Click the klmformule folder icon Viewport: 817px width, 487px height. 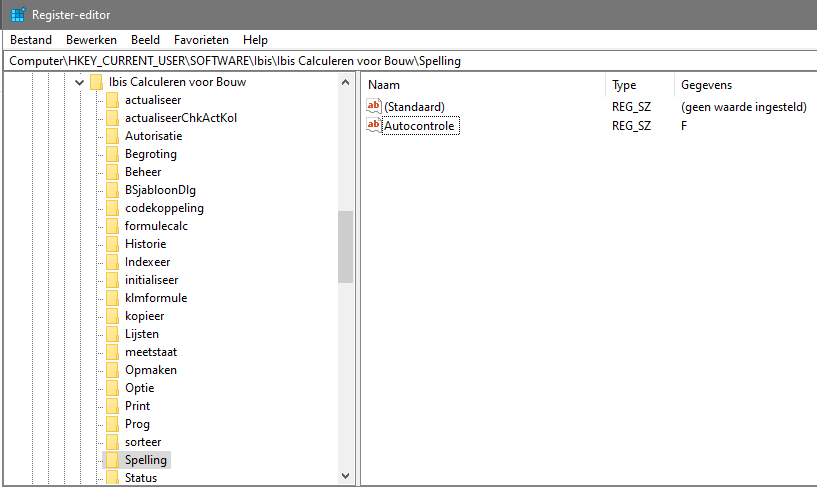[113, 298]
